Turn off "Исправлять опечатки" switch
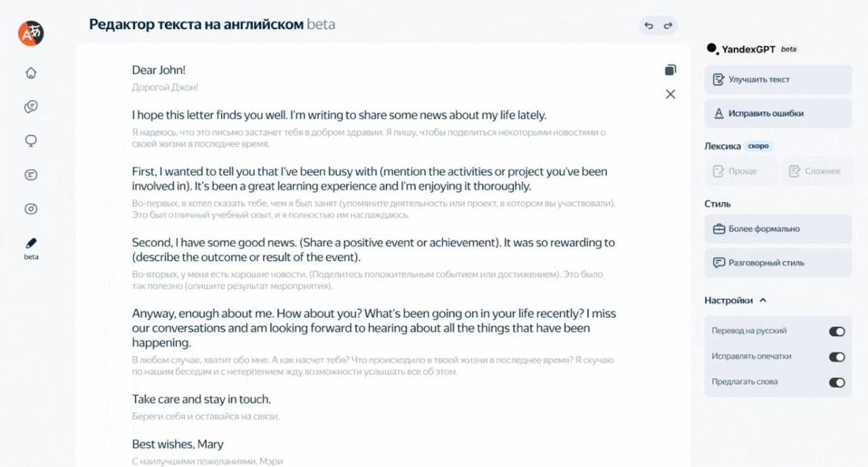 pyautogui.click(x=837, y=357)
